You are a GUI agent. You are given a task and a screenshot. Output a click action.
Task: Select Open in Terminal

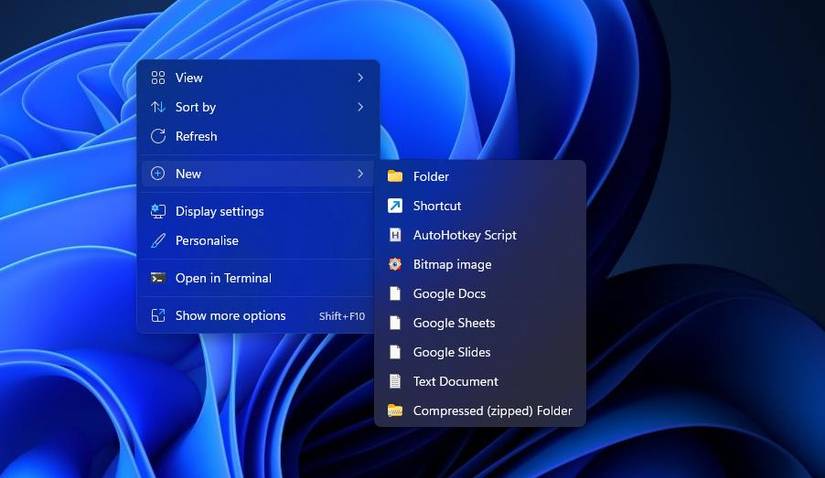pos(258,278)
